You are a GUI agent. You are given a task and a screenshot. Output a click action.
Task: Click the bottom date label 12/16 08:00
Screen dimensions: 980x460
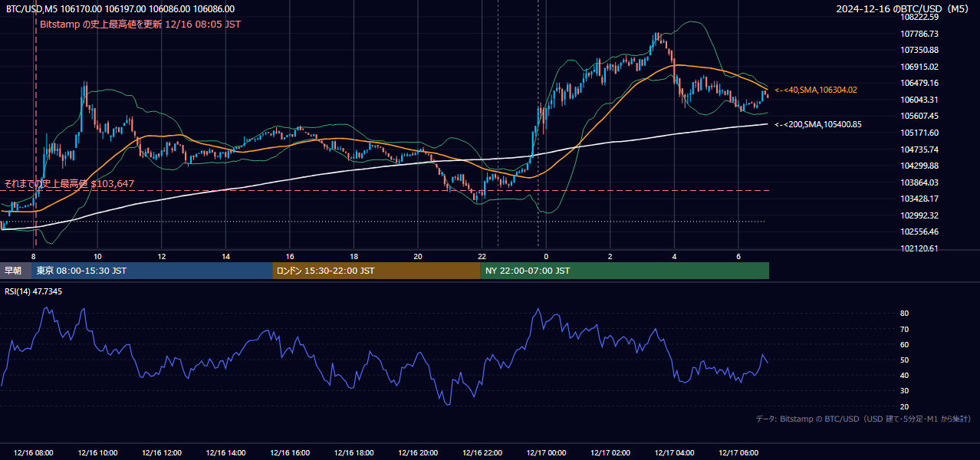tap(34, 453)
